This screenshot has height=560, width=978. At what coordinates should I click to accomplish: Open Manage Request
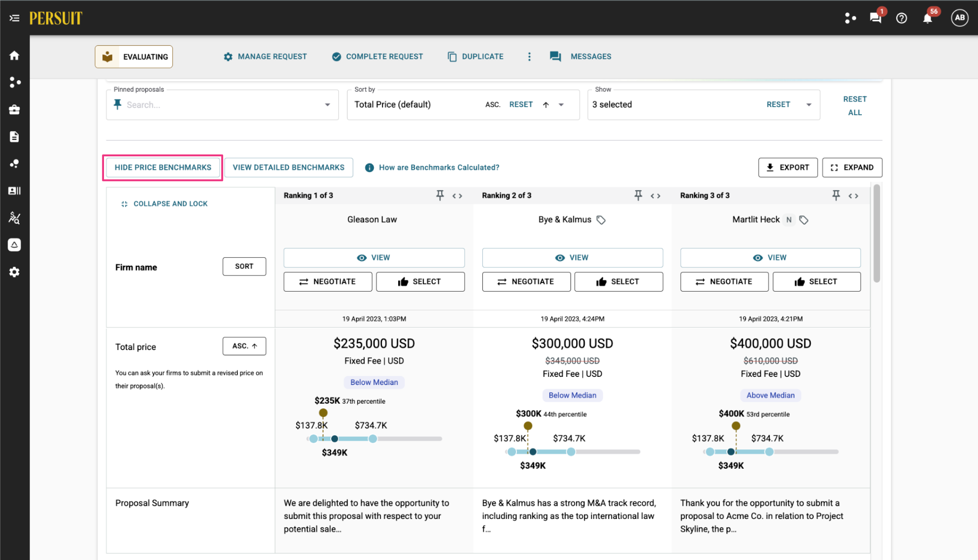pyautogui.click(x=265, y=56)
